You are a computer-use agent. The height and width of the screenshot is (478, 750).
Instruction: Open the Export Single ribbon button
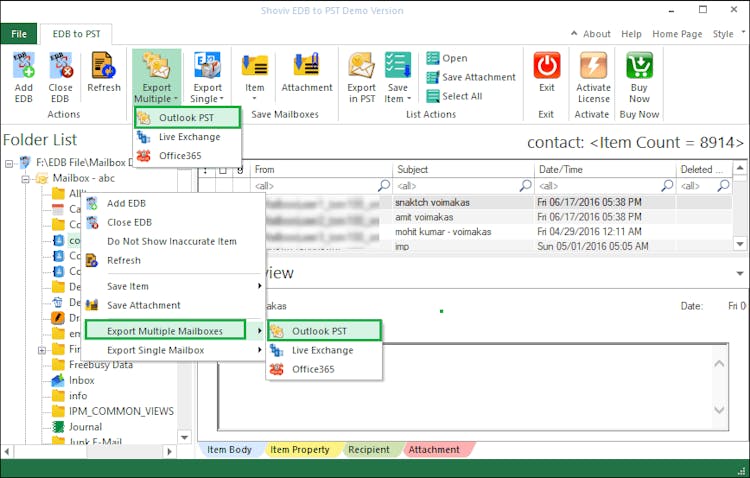(x=207, y=77)
